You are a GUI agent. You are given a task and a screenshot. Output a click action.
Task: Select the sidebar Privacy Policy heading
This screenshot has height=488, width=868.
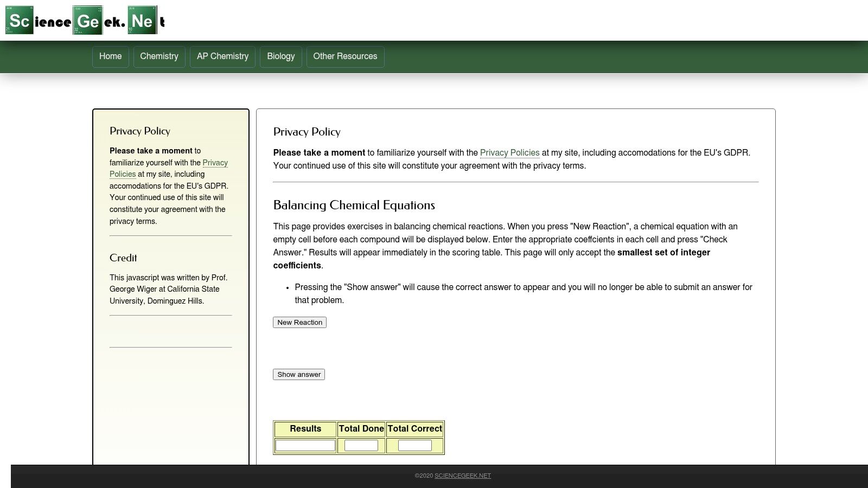[140, 131]
